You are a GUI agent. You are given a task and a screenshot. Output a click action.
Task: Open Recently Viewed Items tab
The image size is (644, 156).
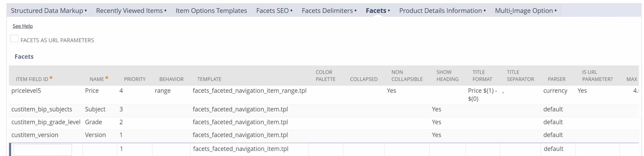131,10
